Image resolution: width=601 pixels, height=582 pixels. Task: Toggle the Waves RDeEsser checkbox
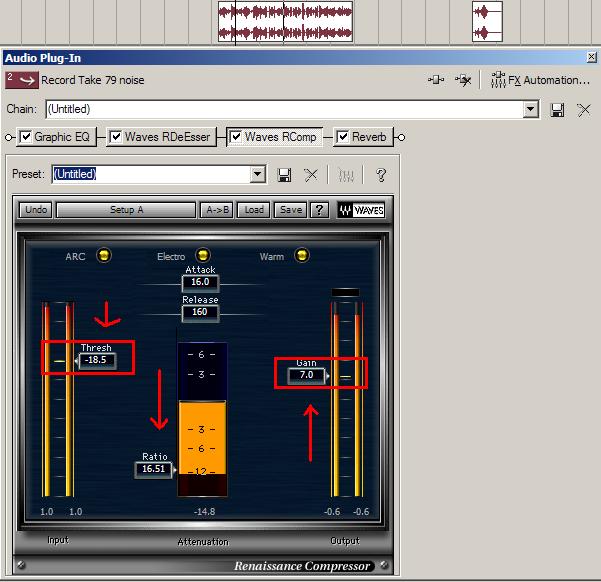[x=115, y=137]
